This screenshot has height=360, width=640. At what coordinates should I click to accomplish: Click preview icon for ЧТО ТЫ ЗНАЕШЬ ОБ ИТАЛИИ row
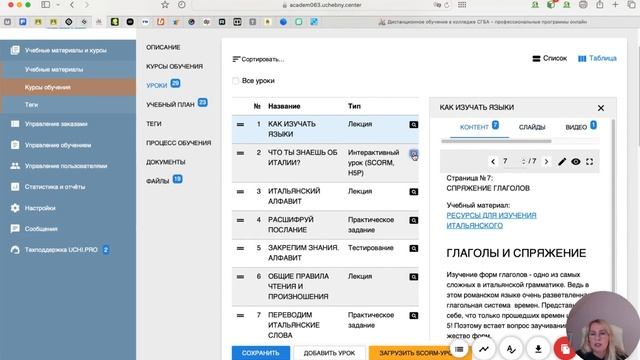pyautogui.click(x=413, y=154)
